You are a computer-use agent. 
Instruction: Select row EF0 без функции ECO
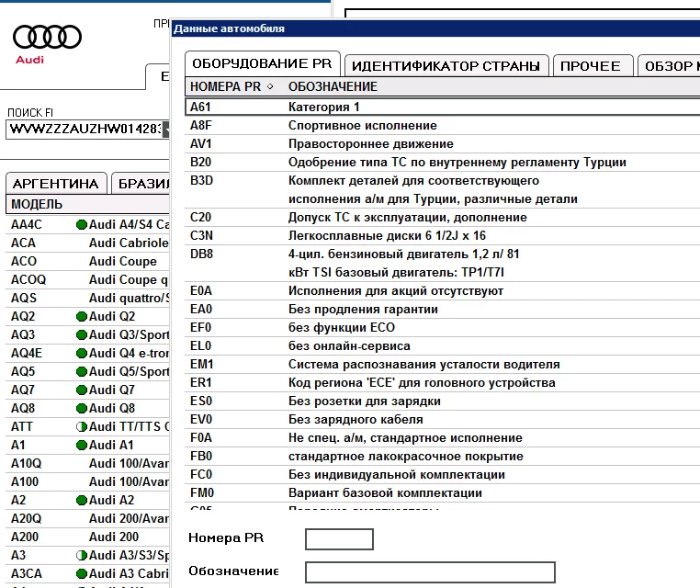(x=443, y=327)
